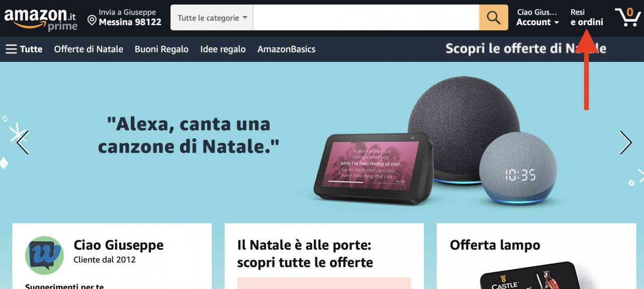Open Offerte di Natale menu item
Screen dimensions: 644x289
coord(89,49)
